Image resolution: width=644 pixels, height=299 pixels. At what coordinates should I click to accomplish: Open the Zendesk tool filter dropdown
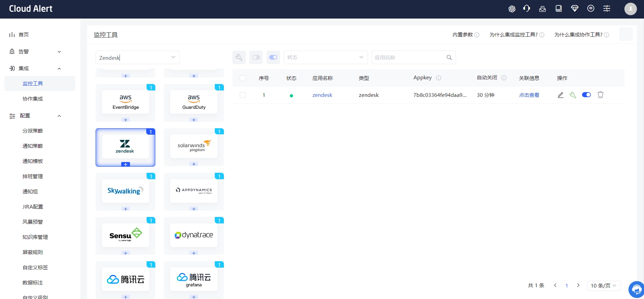(x=138, y=57)
